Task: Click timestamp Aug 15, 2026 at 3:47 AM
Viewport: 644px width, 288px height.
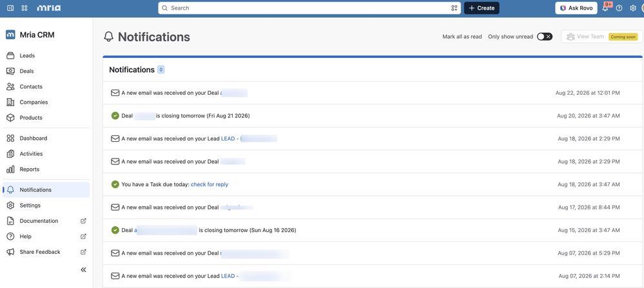Action: (589, 230)
